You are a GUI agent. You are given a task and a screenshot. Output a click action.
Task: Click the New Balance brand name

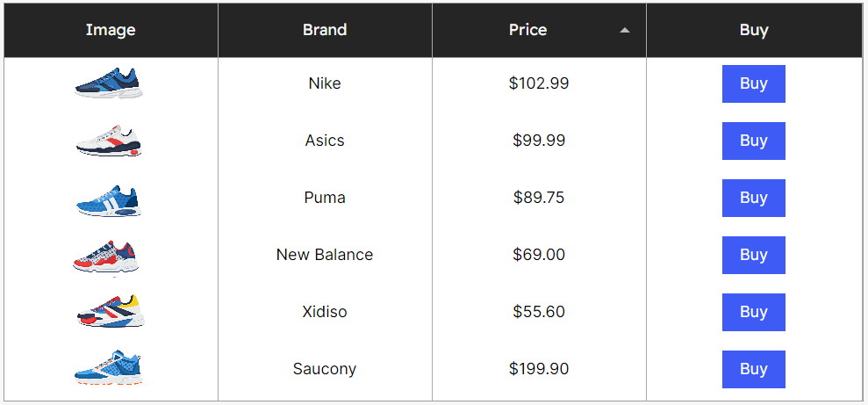tap(325, 255)
